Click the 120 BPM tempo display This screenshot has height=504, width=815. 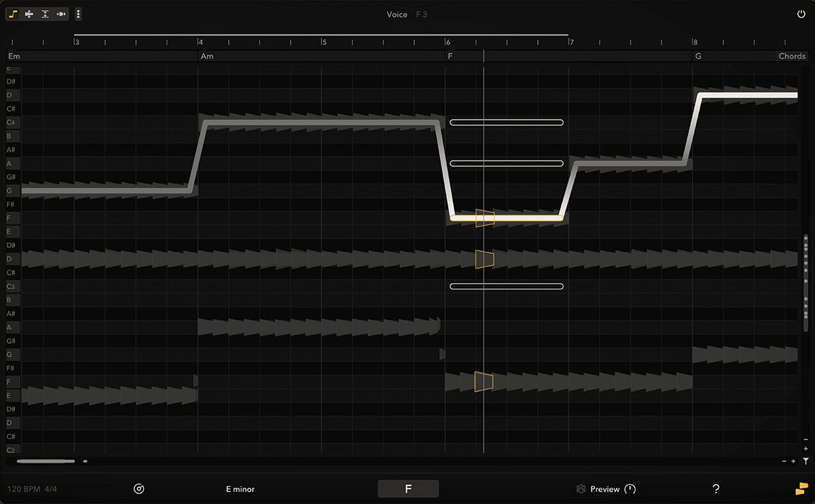tap(24, 489)
